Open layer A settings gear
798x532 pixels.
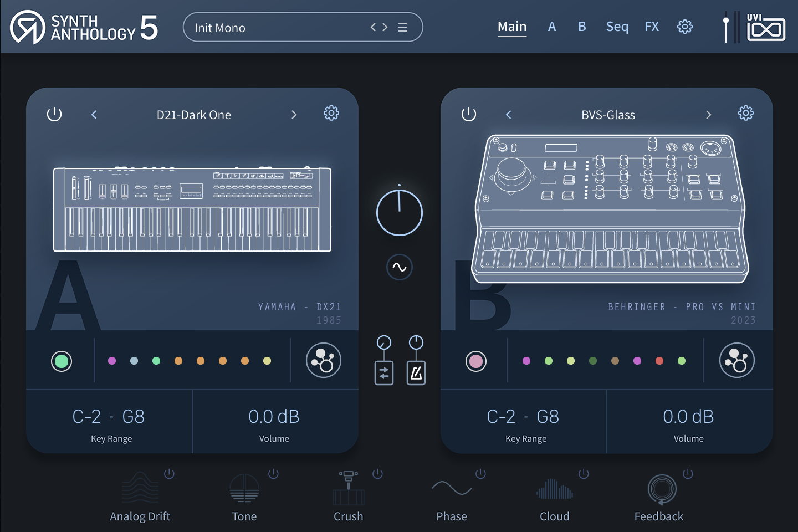[x=331, y=114]
